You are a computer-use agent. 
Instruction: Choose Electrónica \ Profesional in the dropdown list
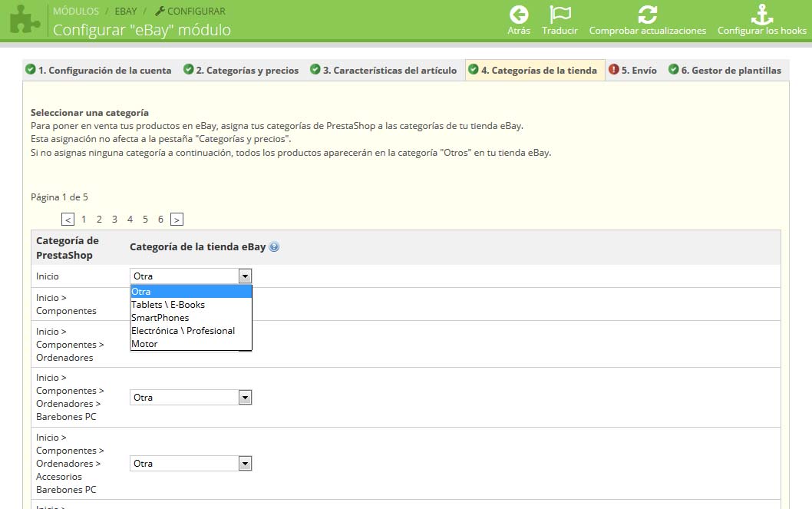click(x=190, y=330)
